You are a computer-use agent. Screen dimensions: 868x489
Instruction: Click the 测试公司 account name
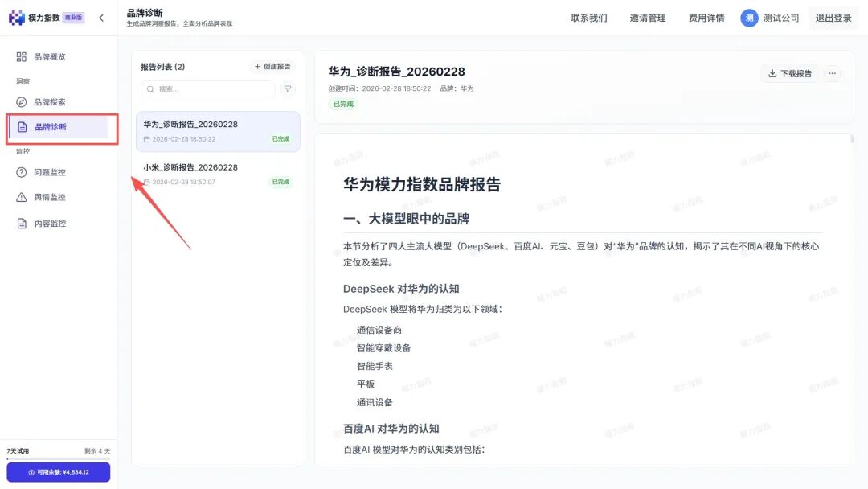(781, 18)
